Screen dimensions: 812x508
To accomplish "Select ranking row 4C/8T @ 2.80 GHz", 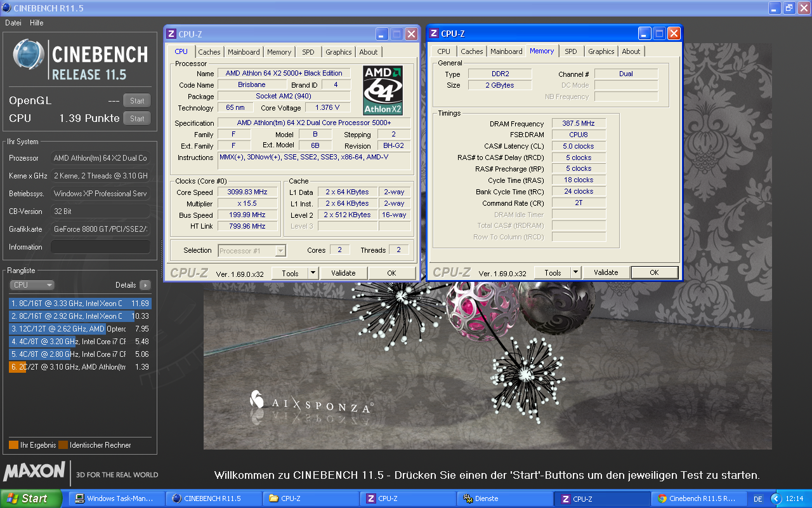I will pyautogui.click(x=80, y=354).
